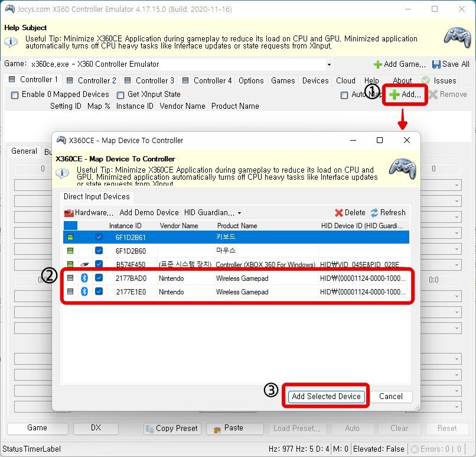Switch to Controller 3 tab
The image size is (476, 457).
(x=149, y=80)
